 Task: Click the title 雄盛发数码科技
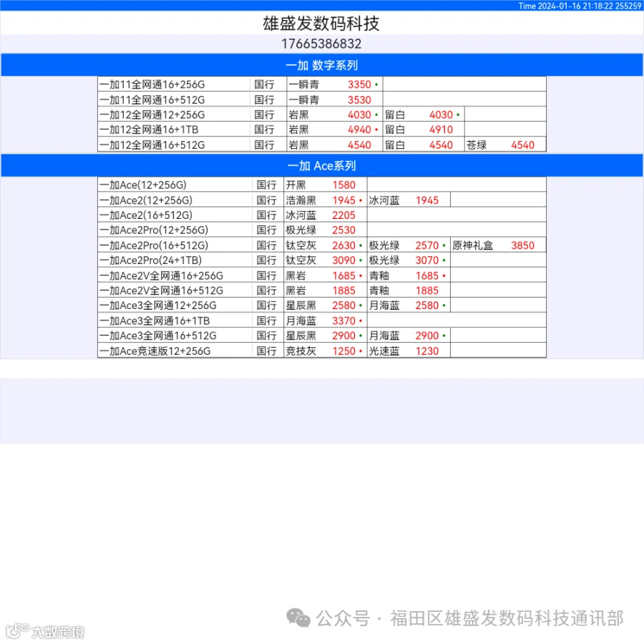pos(321,23)
